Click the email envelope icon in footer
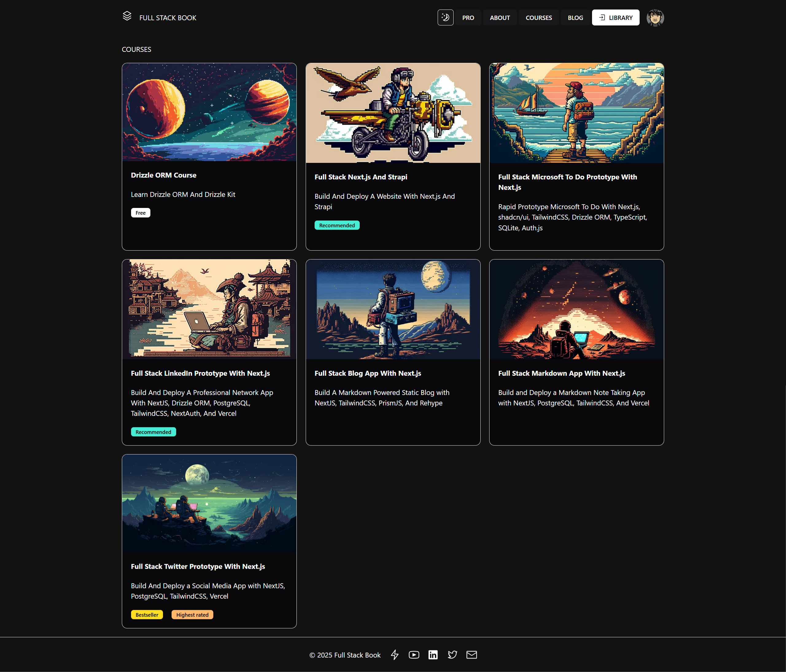Image resolution: width=786 pixels, height=672 pixels. [x=471, y=655]
